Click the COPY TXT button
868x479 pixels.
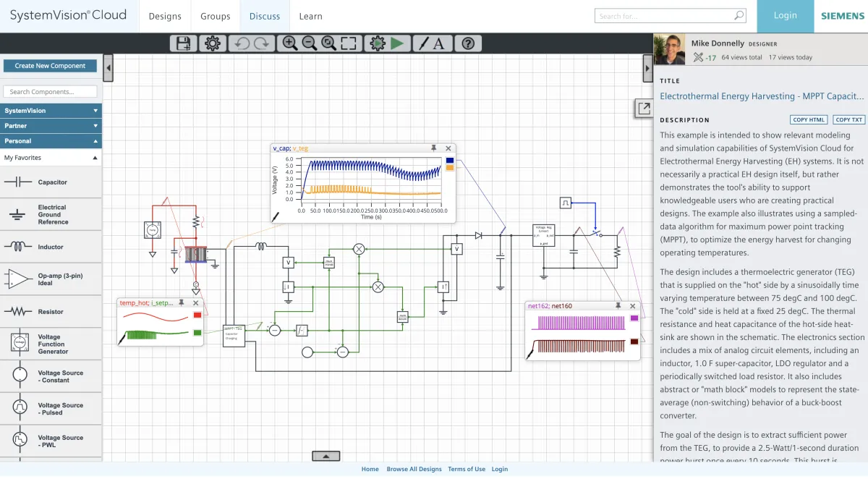click(848, 119)
